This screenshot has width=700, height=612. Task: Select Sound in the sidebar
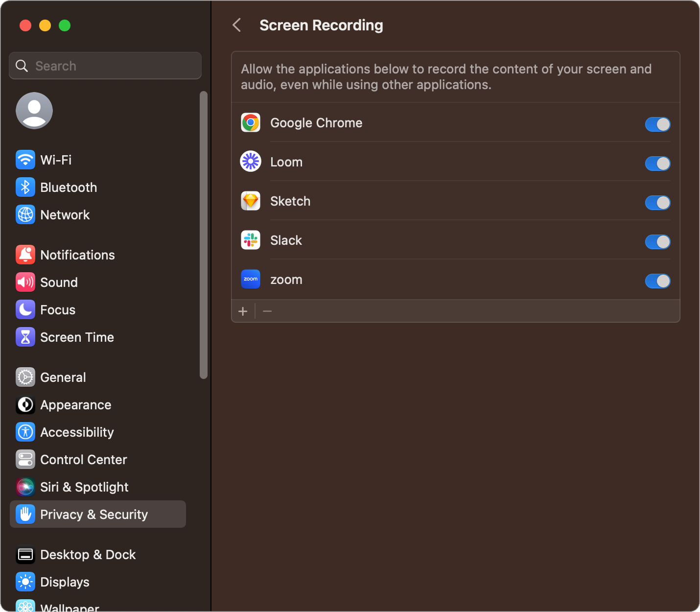coord(98,282)
